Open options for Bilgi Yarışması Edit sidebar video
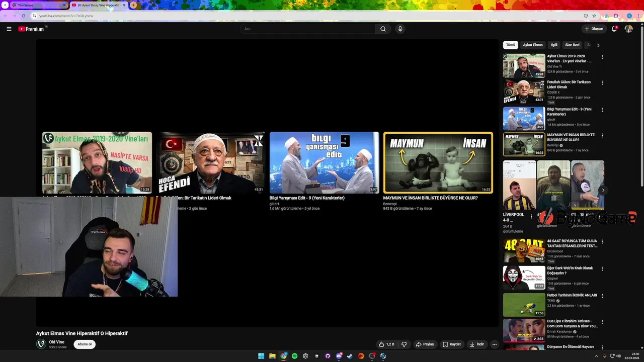644x362 pixels. point(602,110)
